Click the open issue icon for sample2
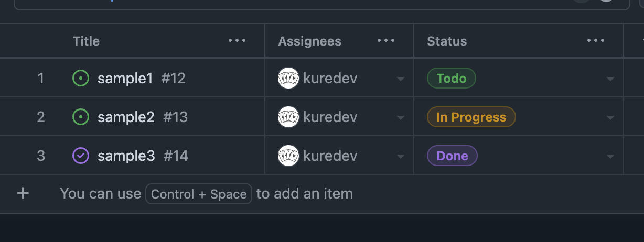Viewport: 644px width, 242px height. click(80, 117)
